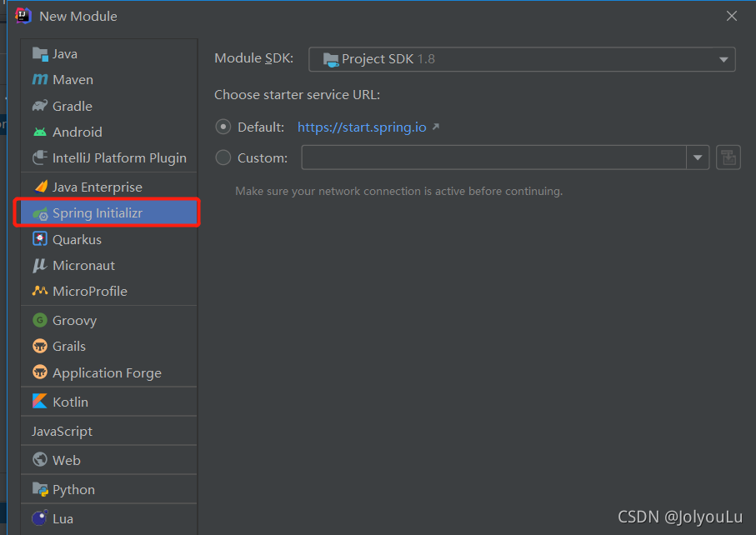Select the Custom starter URL radio button

pyautogui.click(x=223, y=157)
